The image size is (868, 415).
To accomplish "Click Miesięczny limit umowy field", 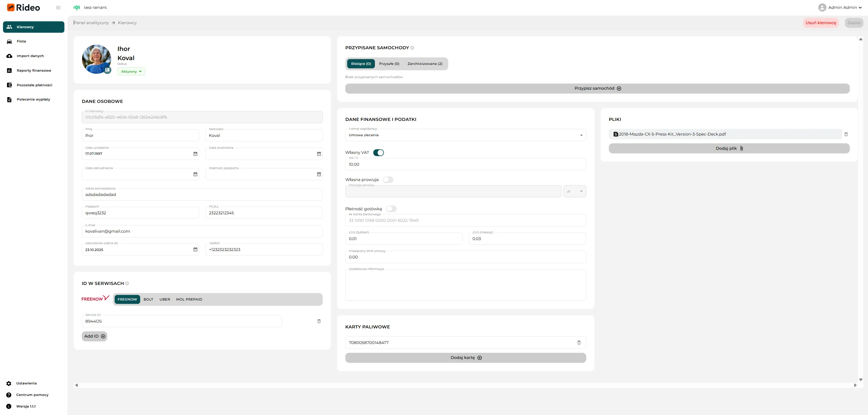I will tap(466, 257).
